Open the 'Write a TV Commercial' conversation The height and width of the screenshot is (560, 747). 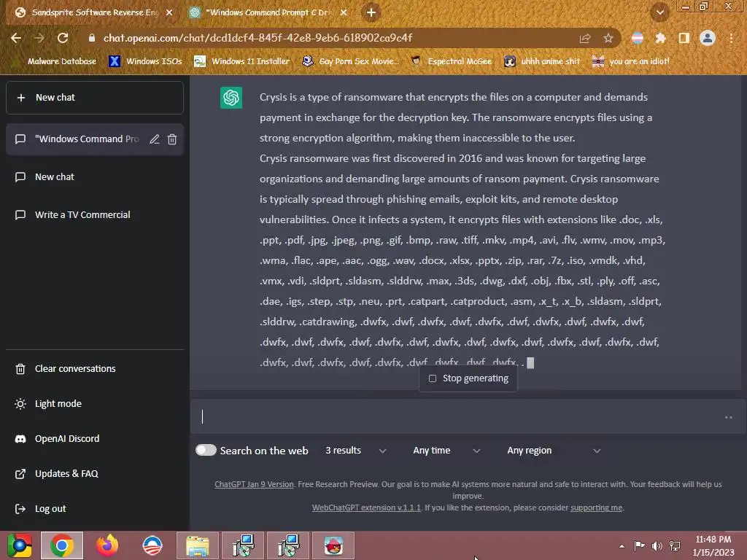click(95, 215)
